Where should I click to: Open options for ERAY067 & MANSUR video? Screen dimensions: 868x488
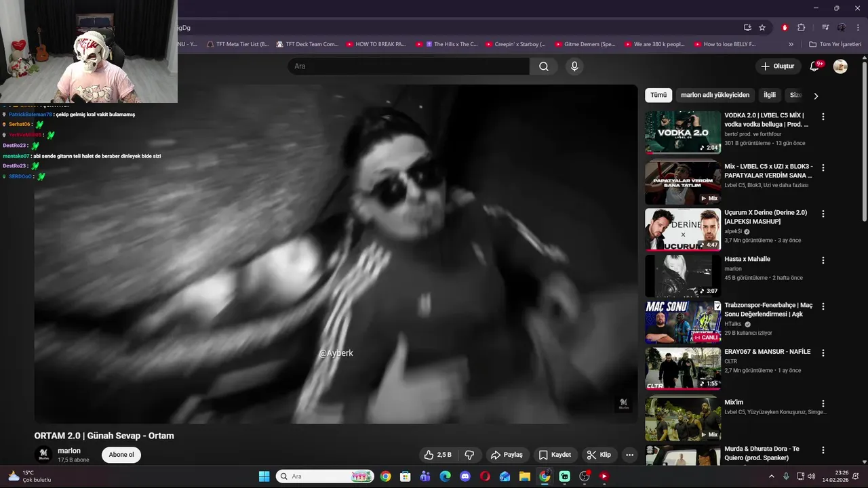[x=823, y=353]
